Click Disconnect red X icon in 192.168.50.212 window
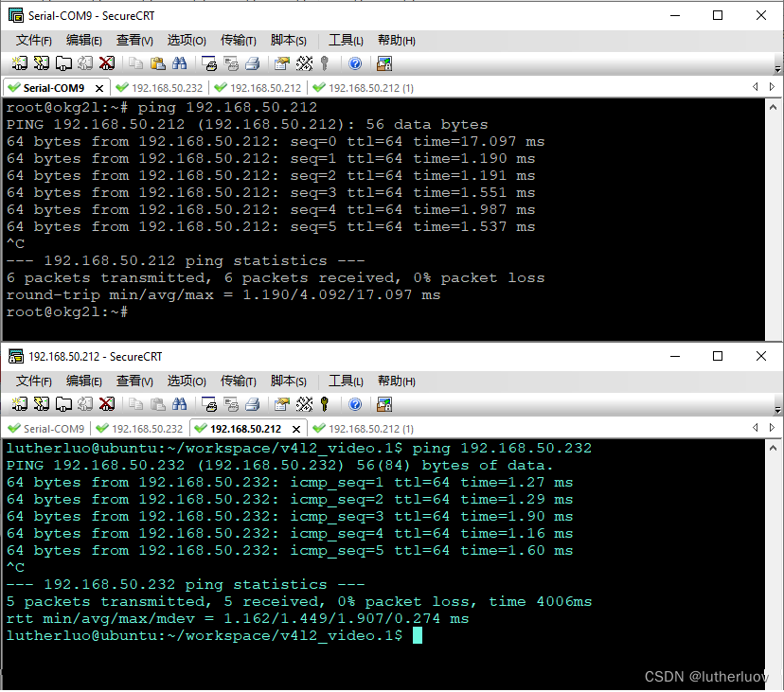This screenshot has width=784, height=692. click(106, 404)
